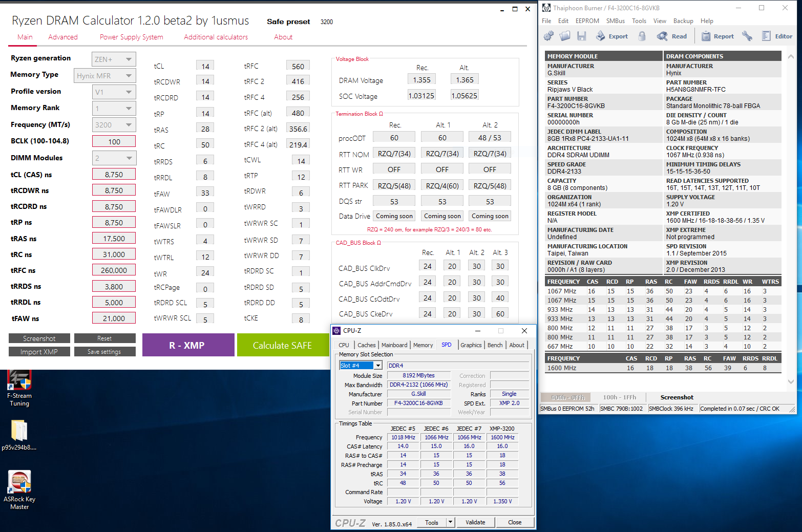The image size is (802, 532).
Task: Open Report via clipboard icon
Action: tap(717, 36)
